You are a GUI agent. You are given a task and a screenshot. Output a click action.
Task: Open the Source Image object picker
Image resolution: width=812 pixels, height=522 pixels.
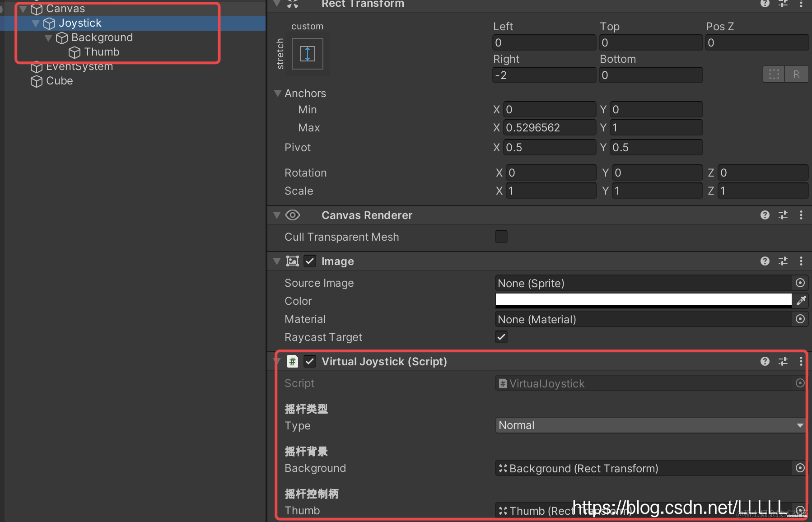tap(800, 283)
